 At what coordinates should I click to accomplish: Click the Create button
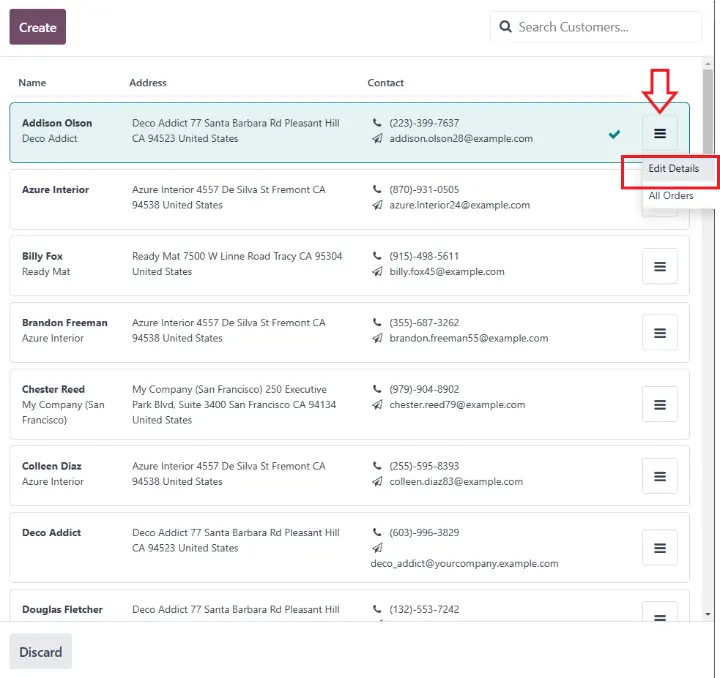point(38,27)
